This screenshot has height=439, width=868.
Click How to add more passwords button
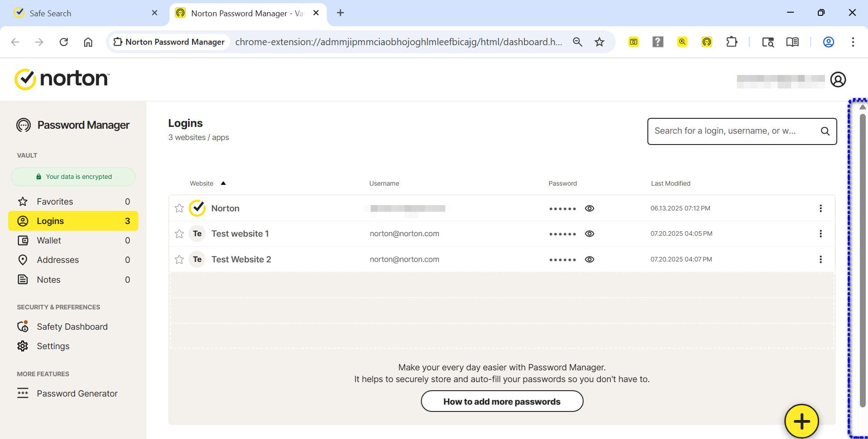501,402
